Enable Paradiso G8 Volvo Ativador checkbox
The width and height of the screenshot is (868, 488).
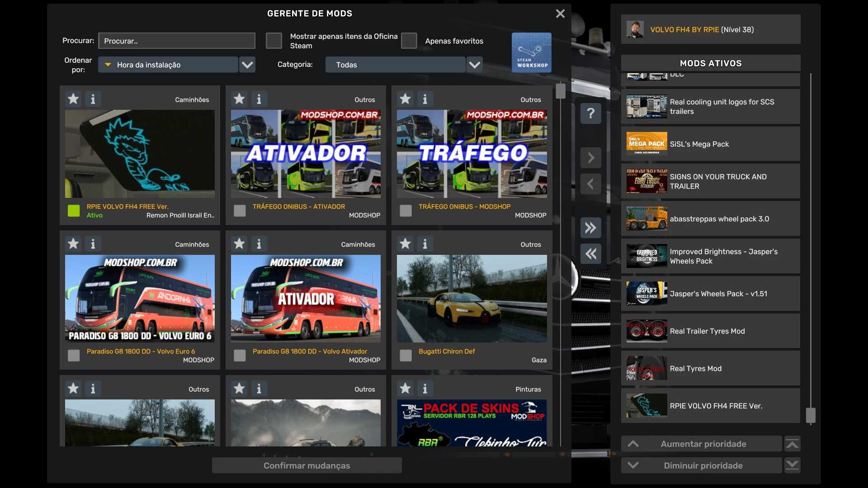click(x=240, y=356)
